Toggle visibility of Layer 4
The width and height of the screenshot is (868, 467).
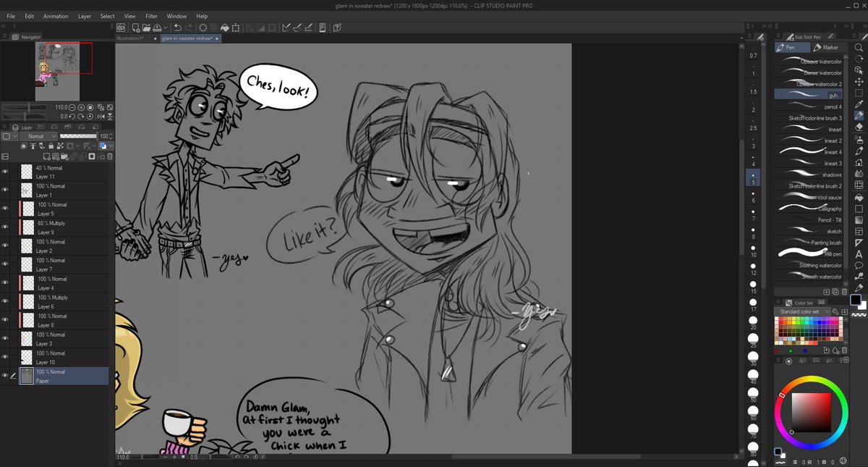point(5,283)
